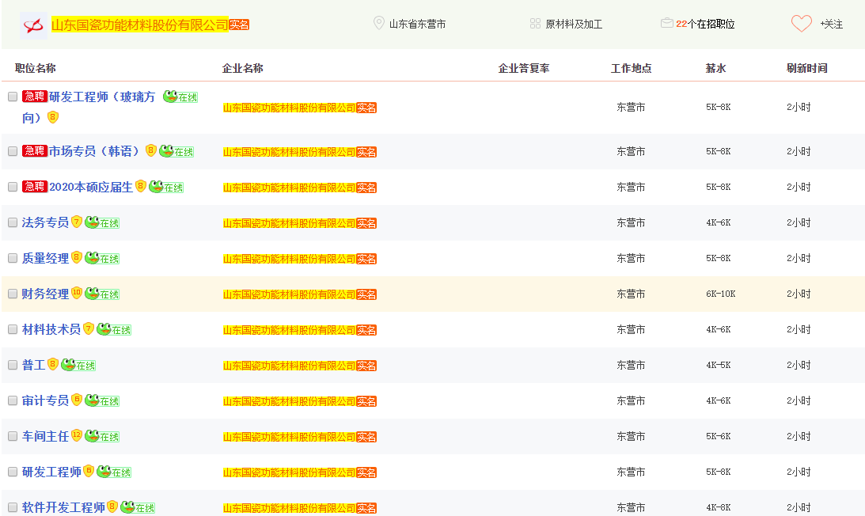Check the box for 法务专员
865x516 pixels.
[x=13, y=222]
